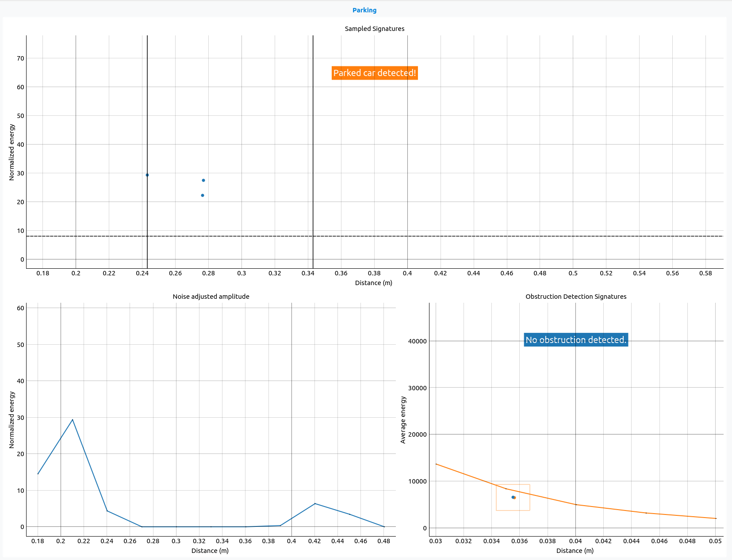
Task: Click the lower signature point near 0.277 m
Action: pos(203,195)
